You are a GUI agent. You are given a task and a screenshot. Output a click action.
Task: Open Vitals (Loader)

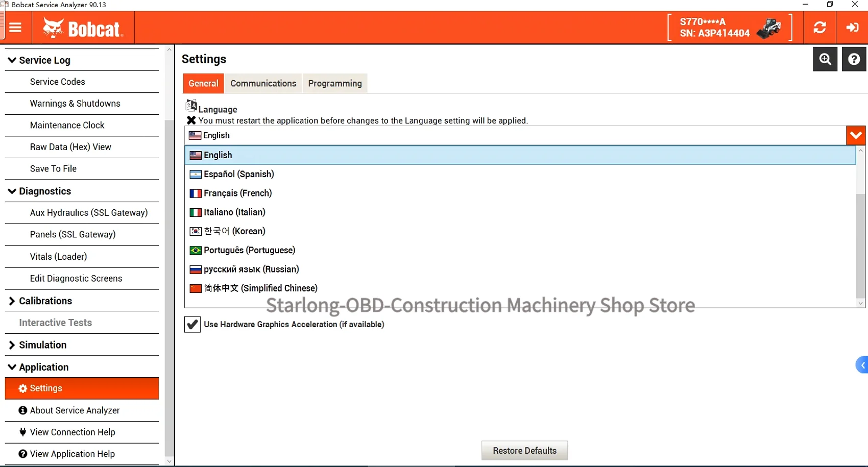(x=82, y=257)
